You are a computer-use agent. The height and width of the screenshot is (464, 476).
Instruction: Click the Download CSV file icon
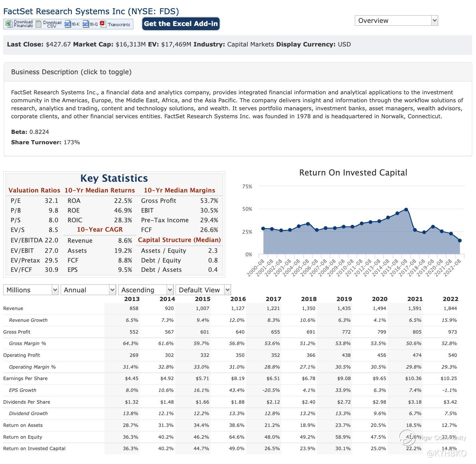pyautogui.click(x=39, y=24)
